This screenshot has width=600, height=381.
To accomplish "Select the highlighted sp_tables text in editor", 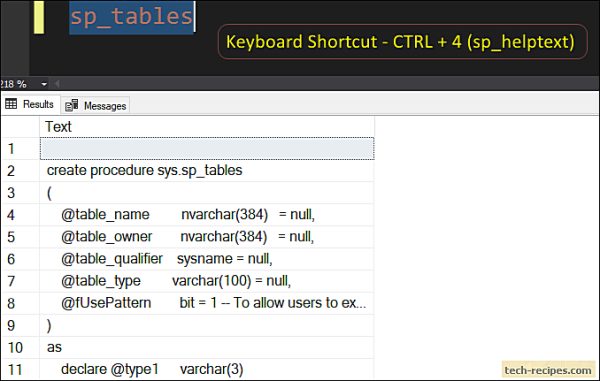I will pyautogui.click(x=132, y=17).
